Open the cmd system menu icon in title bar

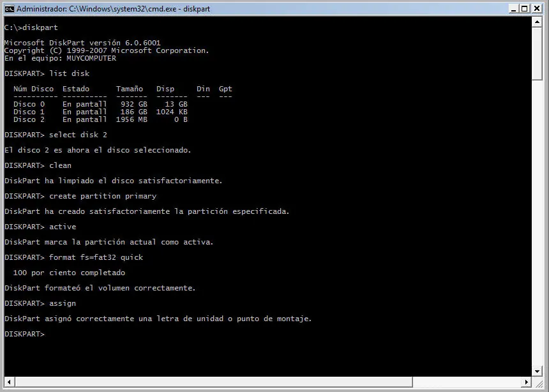pyautogui.click(x=10, y=9)
